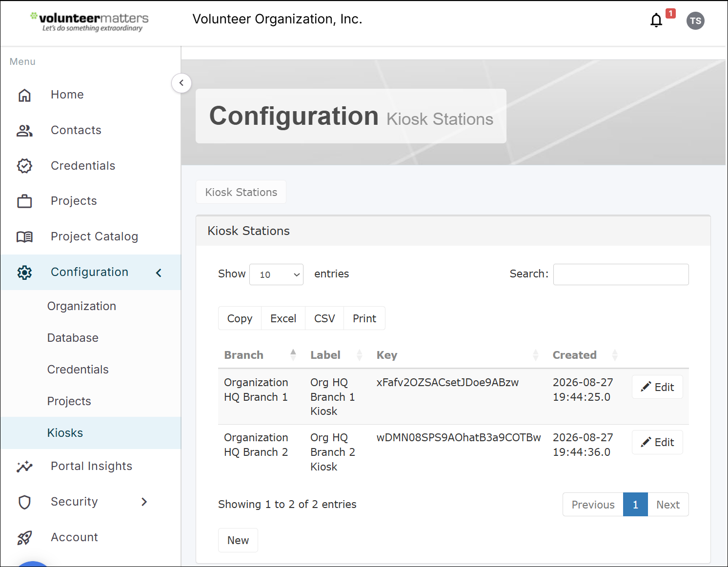This screenshot has height=567, width=728.
Task: Click the Credentials badge icon in the main menu
Action: 24,166
